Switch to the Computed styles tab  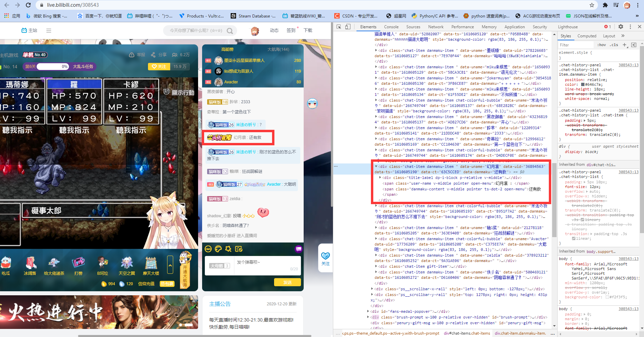pos(587,36)
